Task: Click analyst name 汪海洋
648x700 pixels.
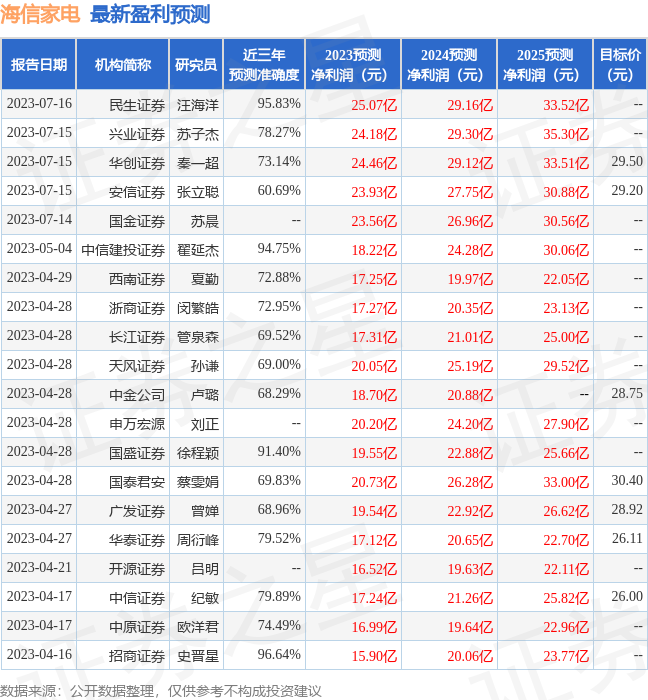Action: (198, 105)
